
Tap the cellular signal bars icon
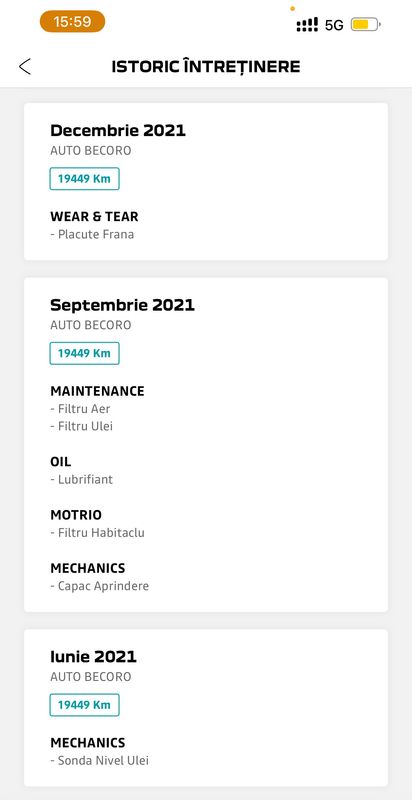pos(307,24)
